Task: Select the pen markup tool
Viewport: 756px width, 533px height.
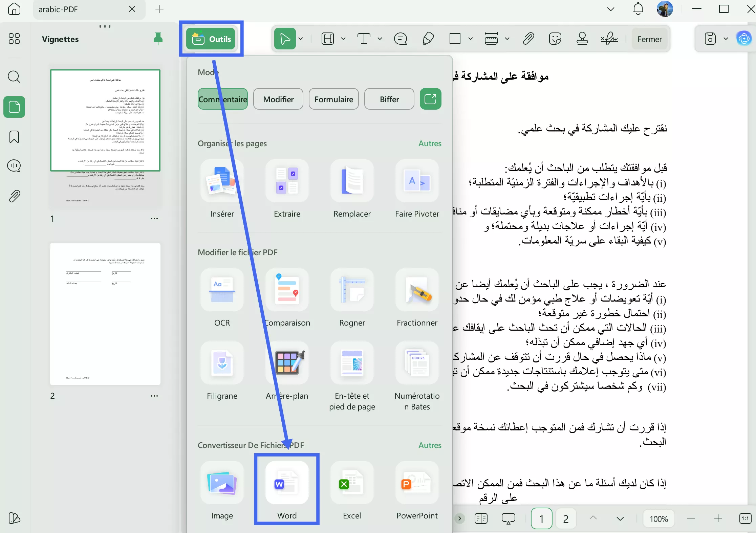Action: 428,38
